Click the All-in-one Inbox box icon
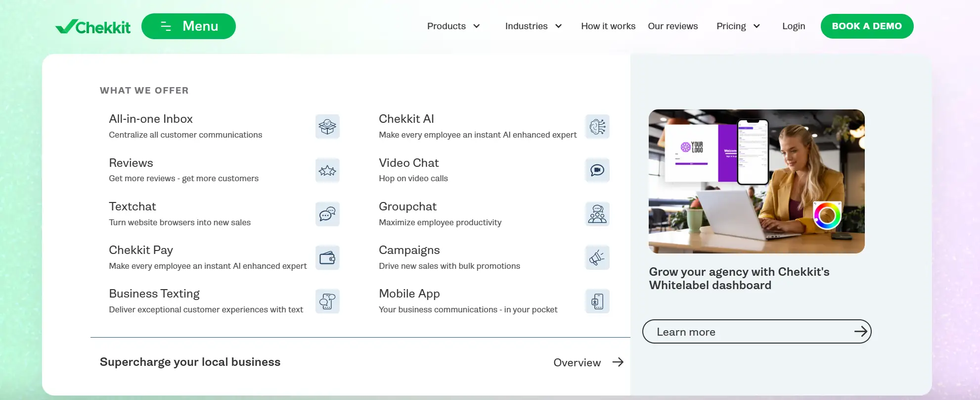This screenshot has height=400, width=980. point(327,127)
